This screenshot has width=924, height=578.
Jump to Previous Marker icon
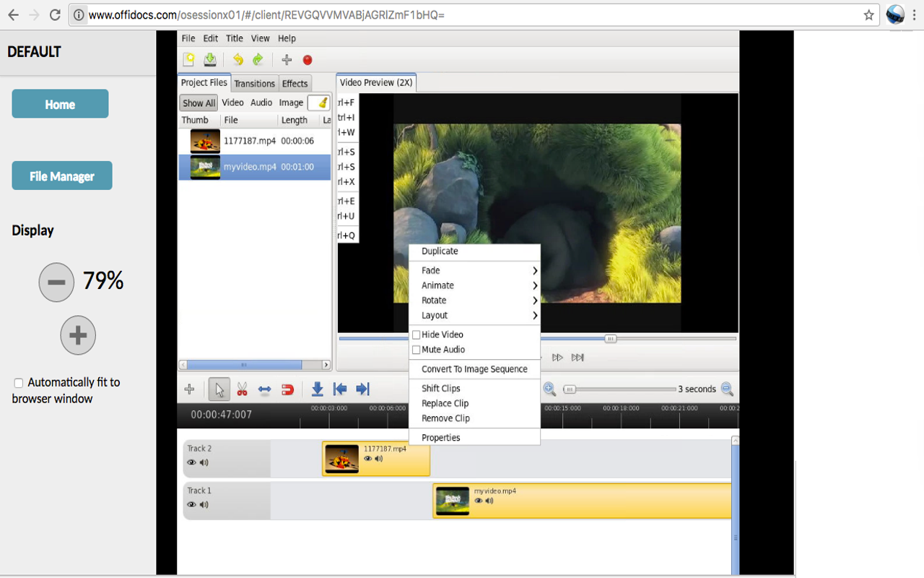[x=340, y=389]
